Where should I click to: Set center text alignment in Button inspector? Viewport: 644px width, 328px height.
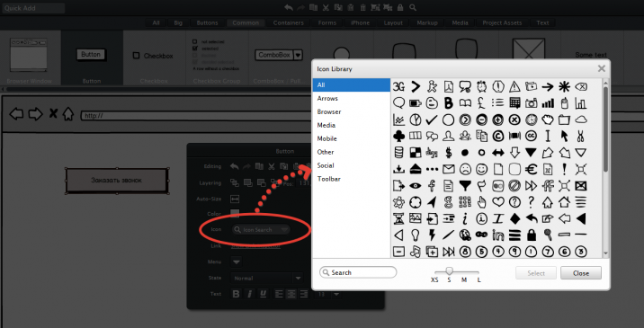(x=291, y=294)
